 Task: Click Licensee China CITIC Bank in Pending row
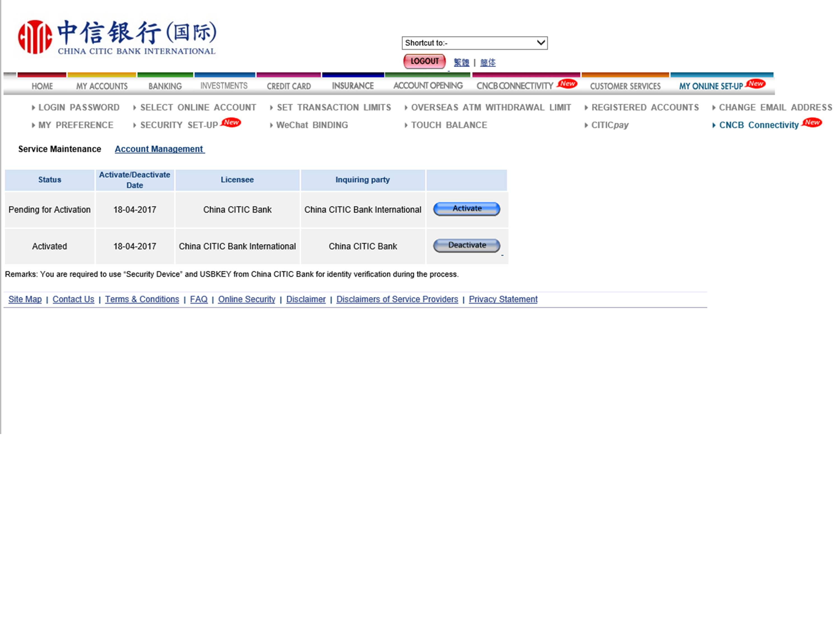[x=237, y=210]
